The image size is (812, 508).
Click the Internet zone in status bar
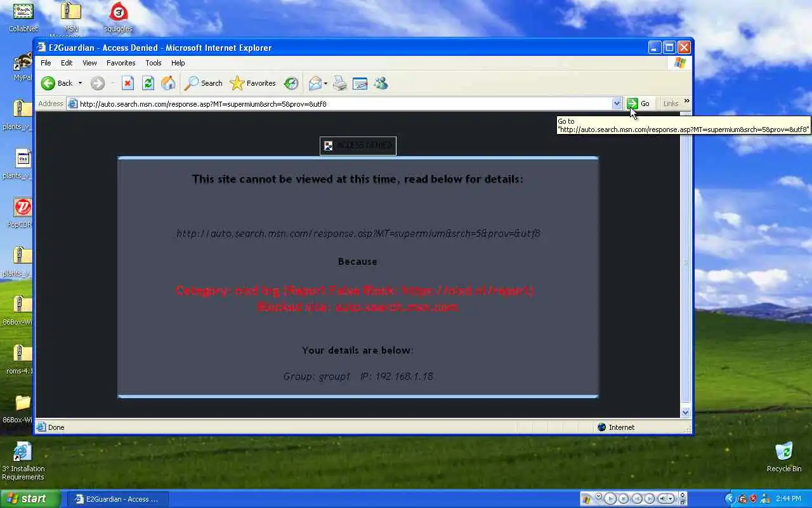point(616,427)
